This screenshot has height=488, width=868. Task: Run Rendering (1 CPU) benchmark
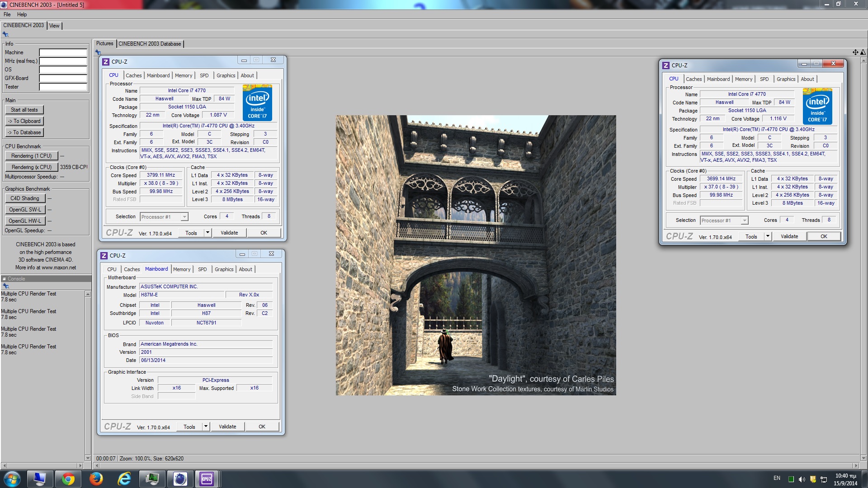coord(32,156)
